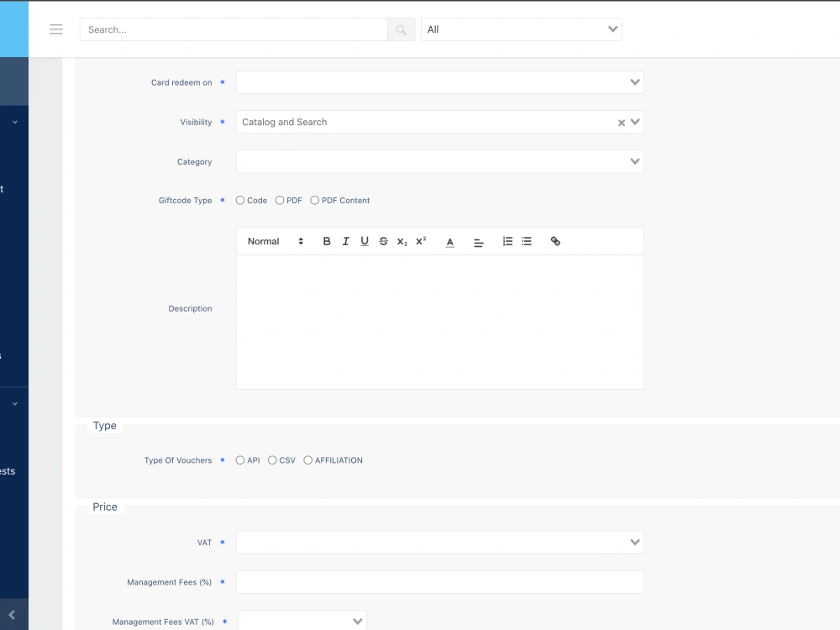Open the Management Fees VAT dropdown
Screen dimensions: 840x630
pyautogui.click(x=302, y=622)
